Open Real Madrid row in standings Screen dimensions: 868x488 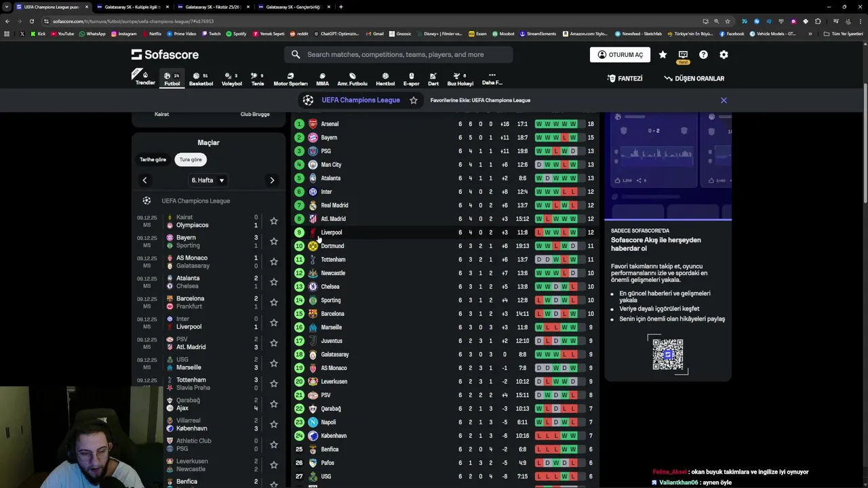click(x=444, y=205)
